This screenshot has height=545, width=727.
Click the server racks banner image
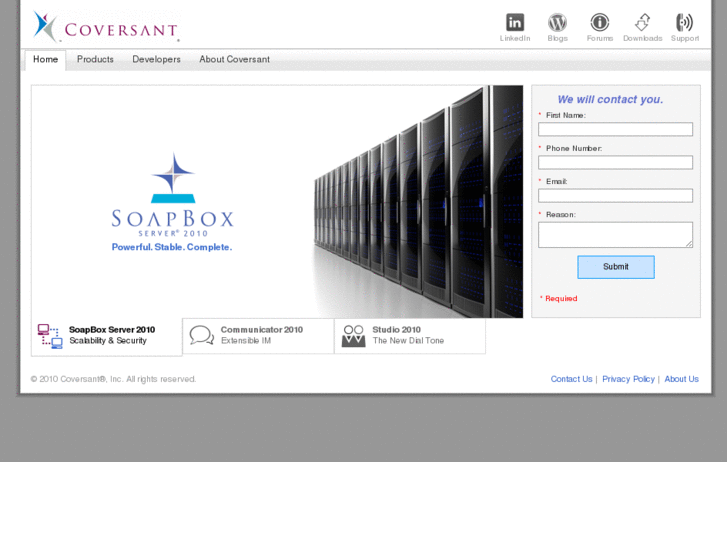tap(417, 201)
